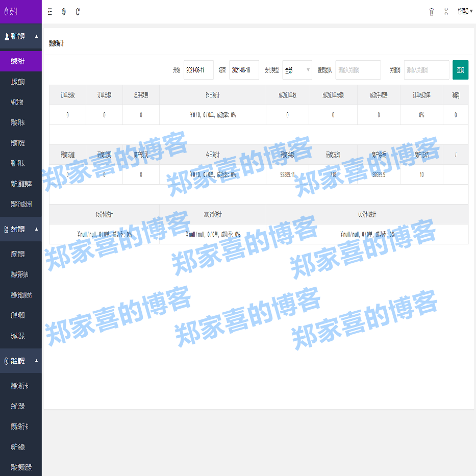The image size is (476, 476).
Task: Open the 充值记录 sidebar item
Action: tap(20, 407)
